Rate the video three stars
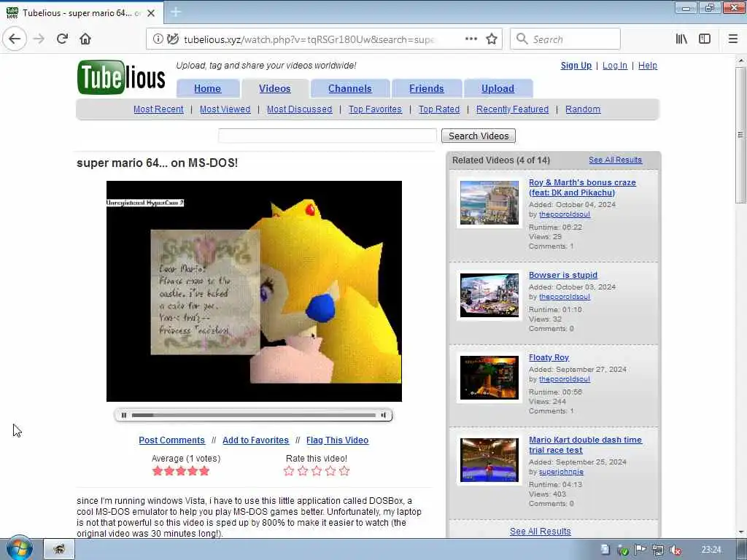Viewport: 747px width, 560px height. click(317, 472)
